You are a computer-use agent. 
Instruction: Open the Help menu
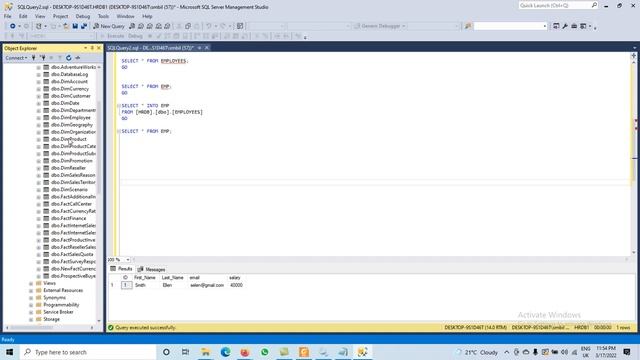click(147, 16)
